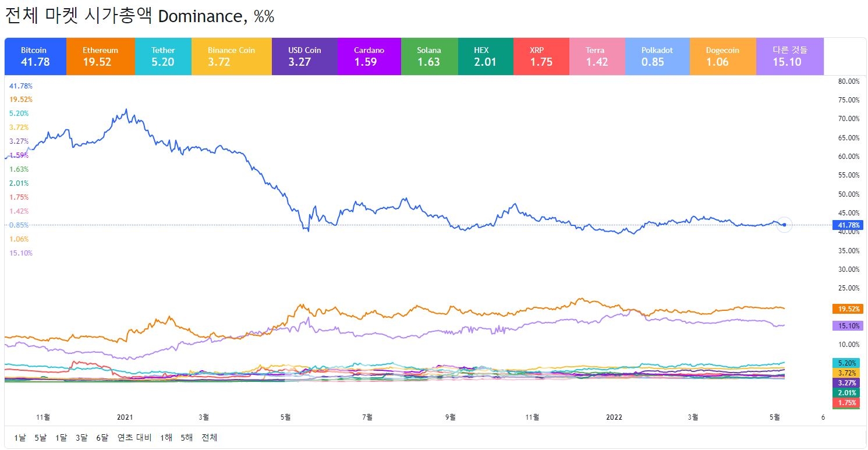Select the 연초 대비 range option
The width and height of the screenshot is (868, 450).
(134, 437)
